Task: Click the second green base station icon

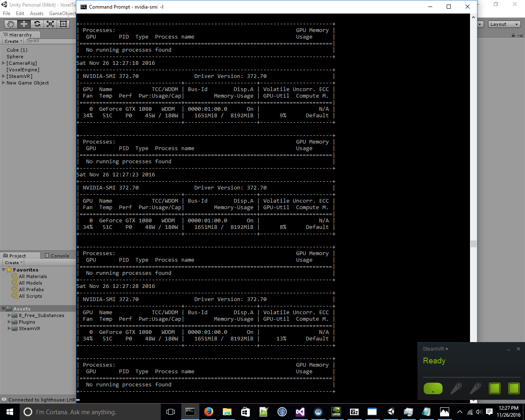Action: click(514, 388)
